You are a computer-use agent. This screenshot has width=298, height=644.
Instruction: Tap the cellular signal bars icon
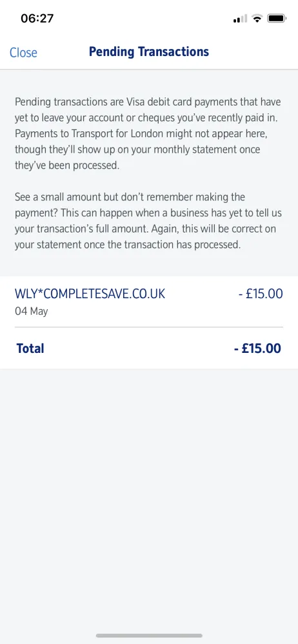[x=241, y=19]
